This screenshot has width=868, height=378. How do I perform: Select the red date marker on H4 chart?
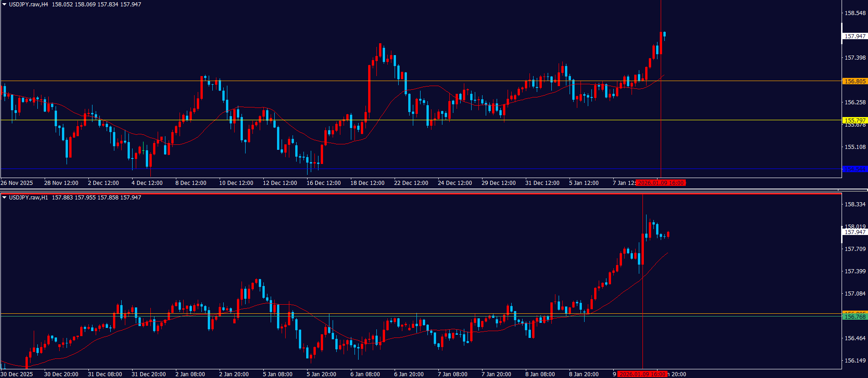point(660,183)
